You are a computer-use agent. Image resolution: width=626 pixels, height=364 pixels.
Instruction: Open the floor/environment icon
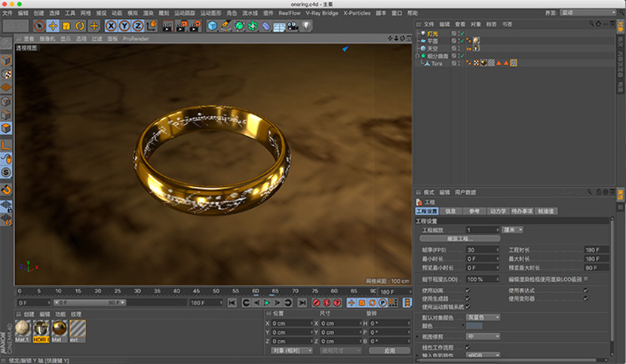(x=279, y=26)
